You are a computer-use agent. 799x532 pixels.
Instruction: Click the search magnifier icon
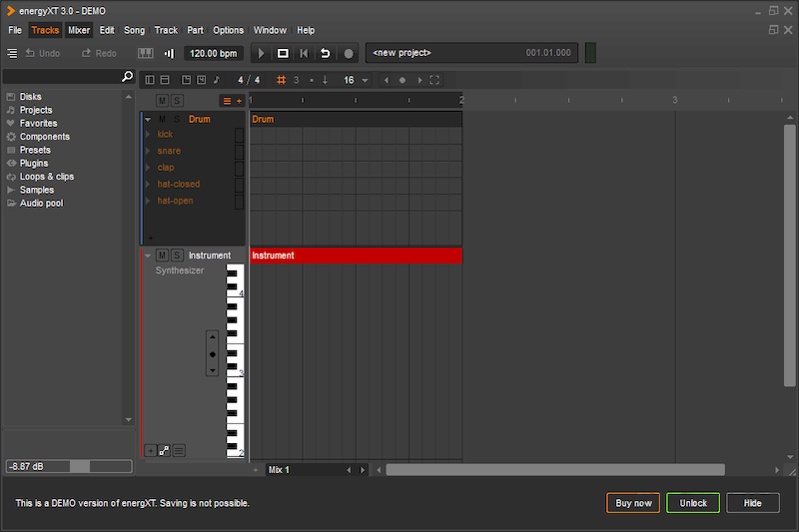pos(127,77)
